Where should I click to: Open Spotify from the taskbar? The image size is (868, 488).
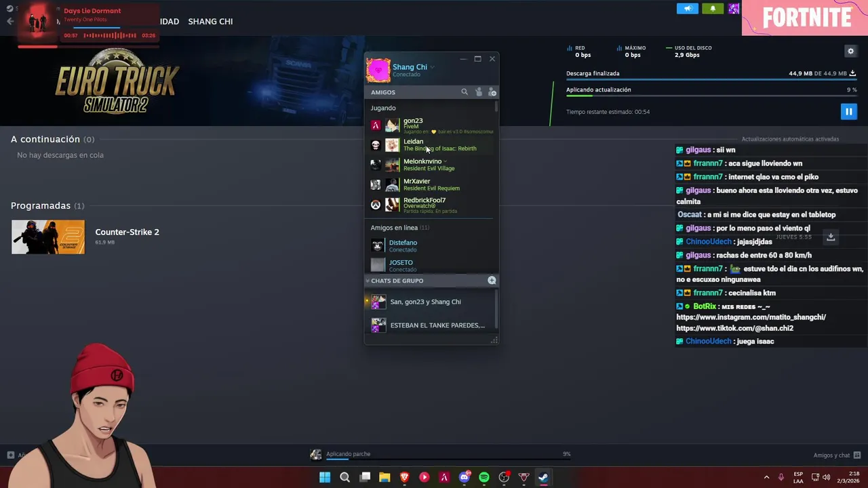pyautogui.click(x=484, y=477)
